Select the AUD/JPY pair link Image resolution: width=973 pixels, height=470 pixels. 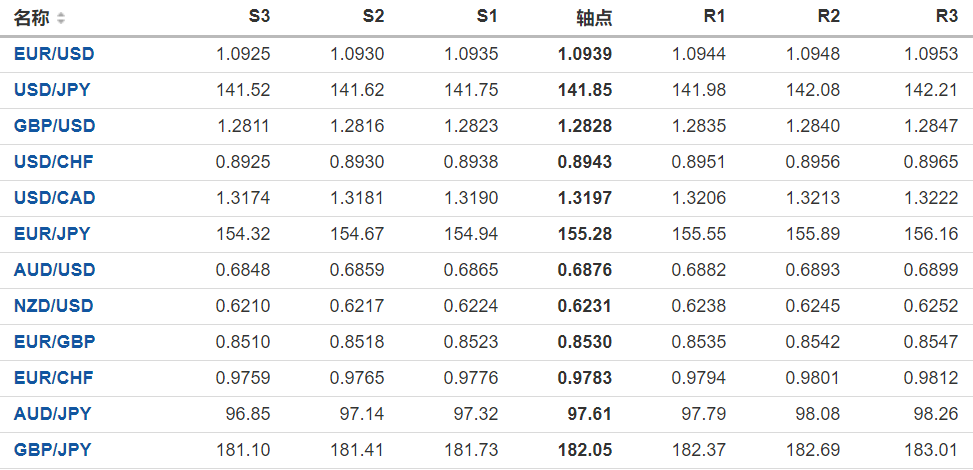(52, 414)
